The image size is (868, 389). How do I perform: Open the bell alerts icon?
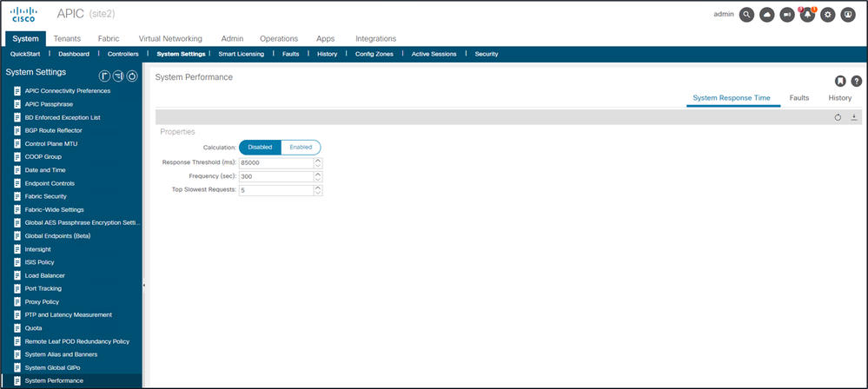[x=808, y=15]
